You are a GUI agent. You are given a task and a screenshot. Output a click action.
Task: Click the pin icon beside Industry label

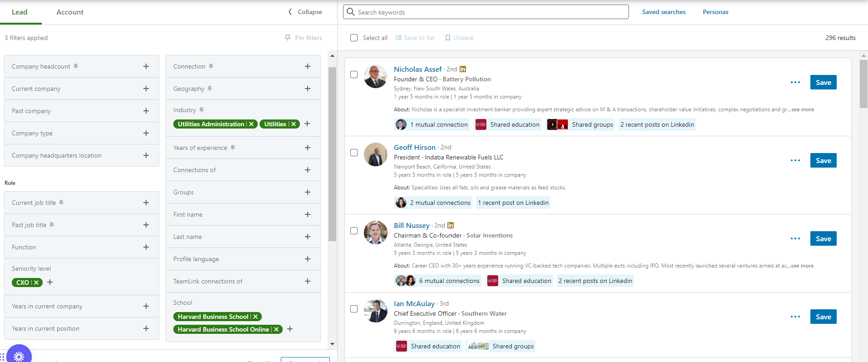coord(201,110)
